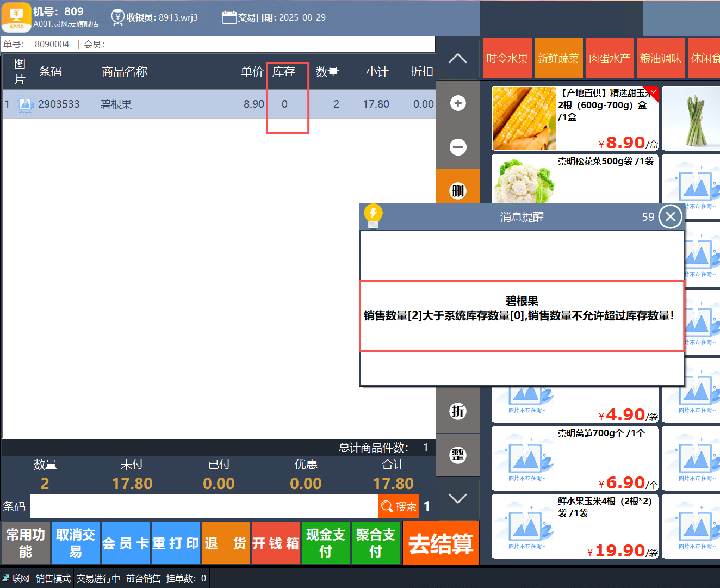Click the 条码 column header
720x588 pixels.
point(51,72)
